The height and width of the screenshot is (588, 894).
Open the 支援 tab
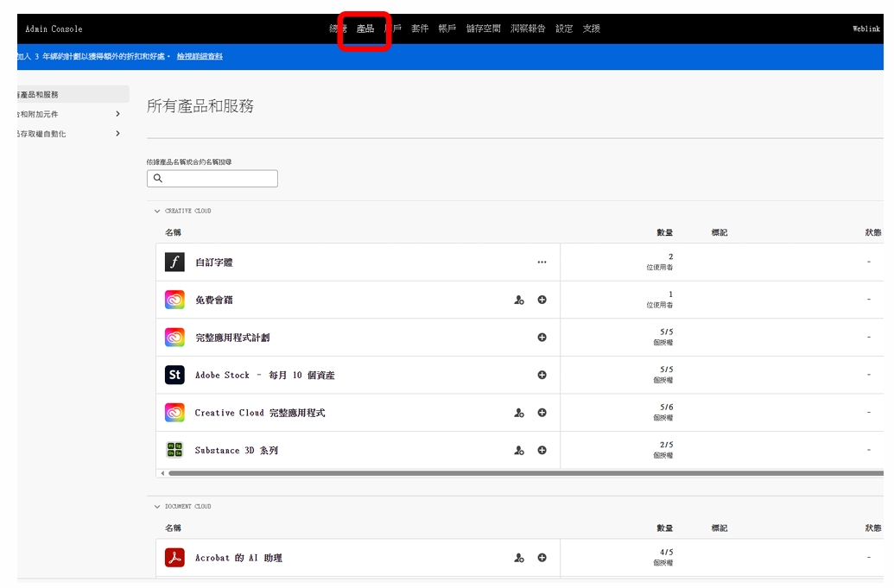(x=591, y=28)
